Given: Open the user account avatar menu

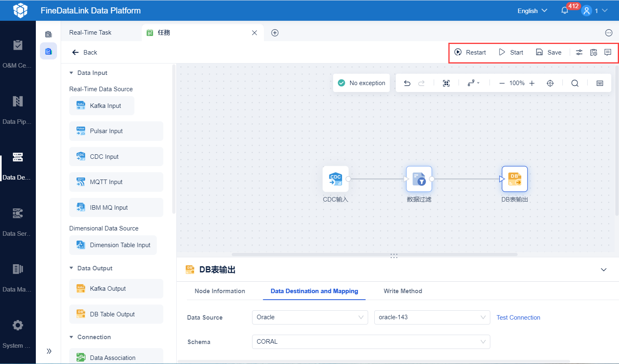Looking at the screenshot, I should click(x=586, y=11).
